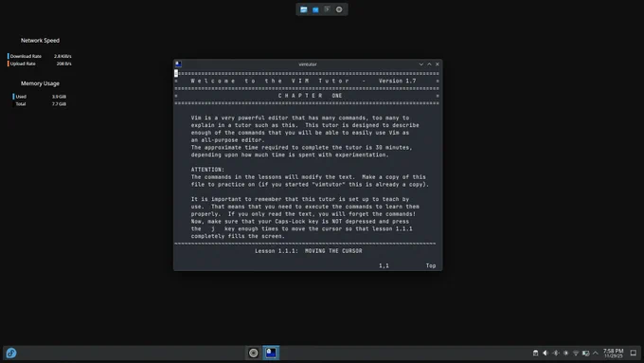Screen dimensions: 644x363
Task: Place cursor on 'Vim is a very powerful' line
Action: [300, 118]
